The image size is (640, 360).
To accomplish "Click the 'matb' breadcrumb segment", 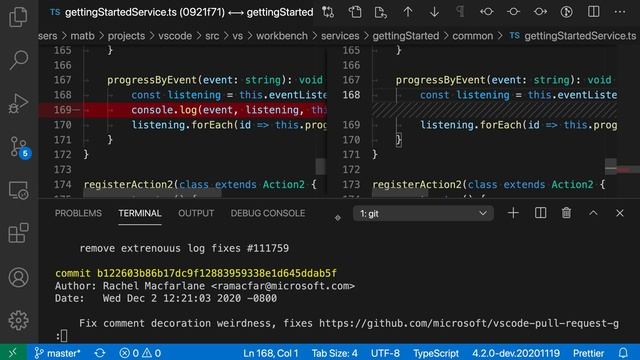I will [82, 36].
